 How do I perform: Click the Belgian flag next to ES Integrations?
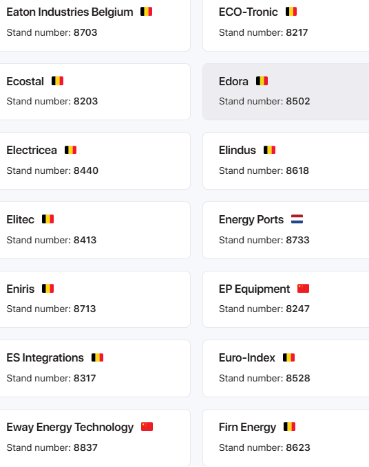[x=97, y=358]
